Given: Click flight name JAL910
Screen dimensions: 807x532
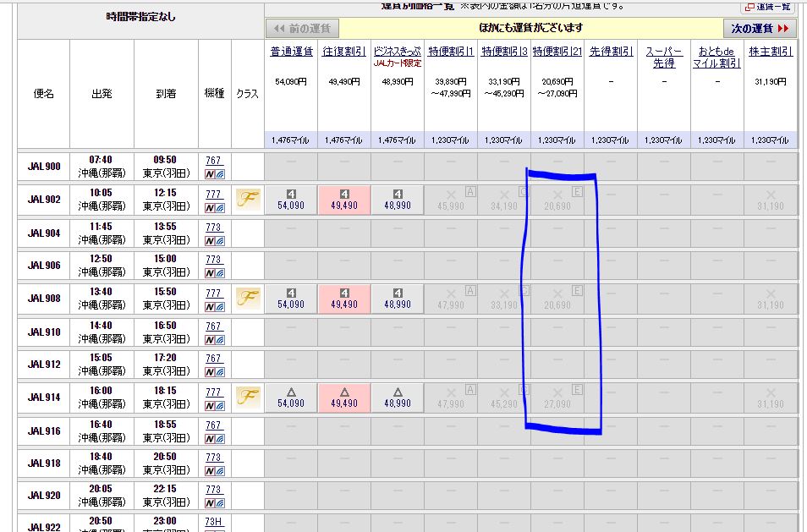Looking at the screenshot, I should (x=44, y=332).
